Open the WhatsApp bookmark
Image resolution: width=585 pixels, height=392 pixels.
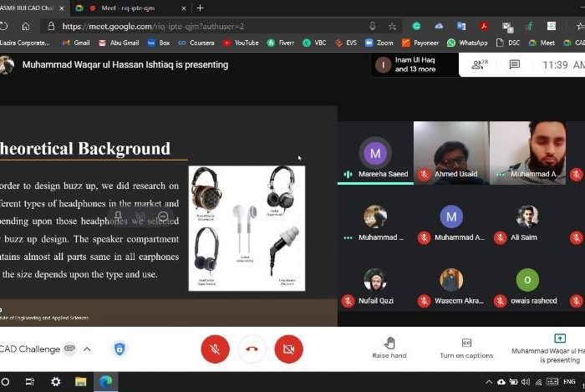[x=467, y=43]
